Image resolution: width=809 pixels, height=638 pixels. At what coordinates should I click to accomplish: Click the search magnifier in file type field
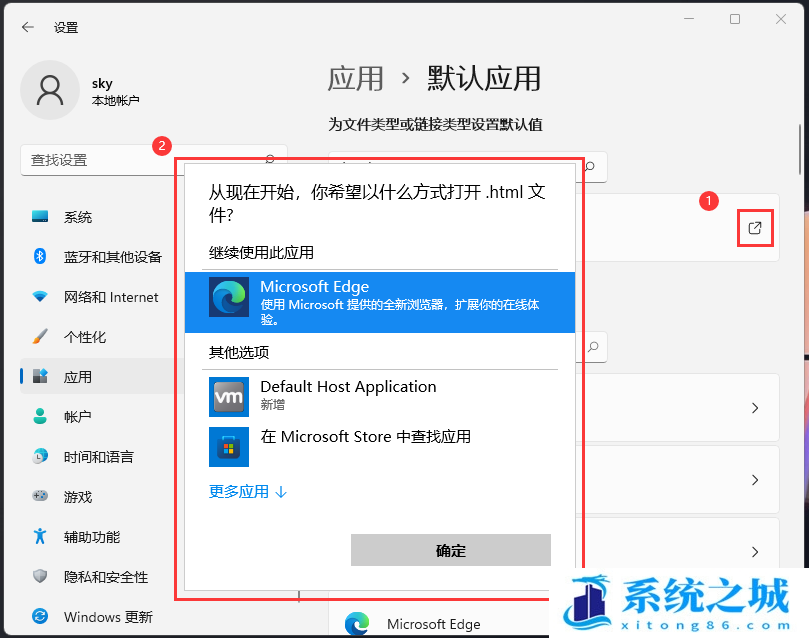(x=591, y=166)
